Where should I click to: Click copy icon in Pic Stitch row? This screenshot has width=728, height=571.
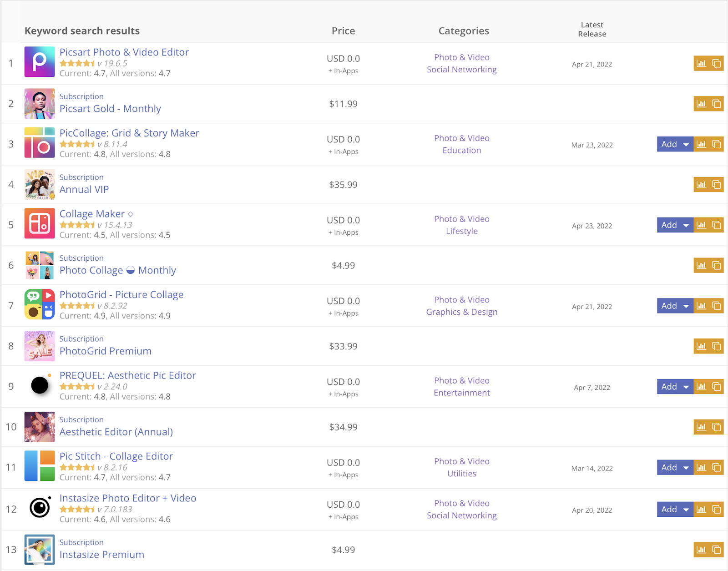tap(717, 467)
